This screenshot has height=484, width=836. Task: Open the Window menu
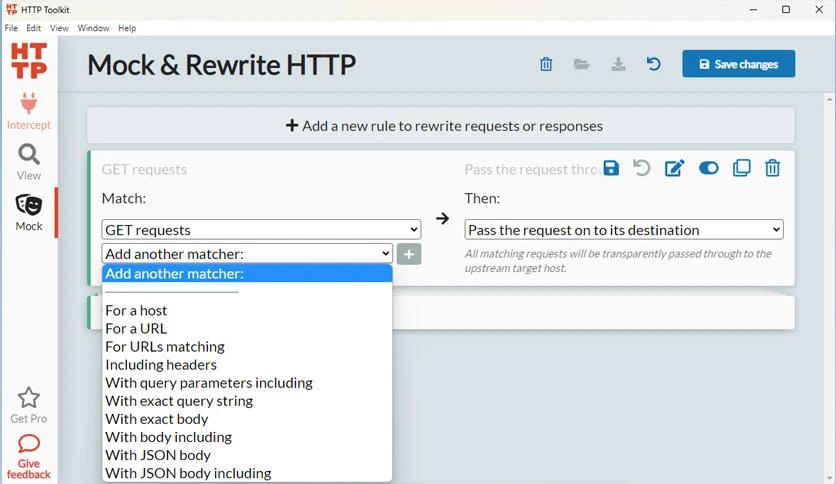93,28
